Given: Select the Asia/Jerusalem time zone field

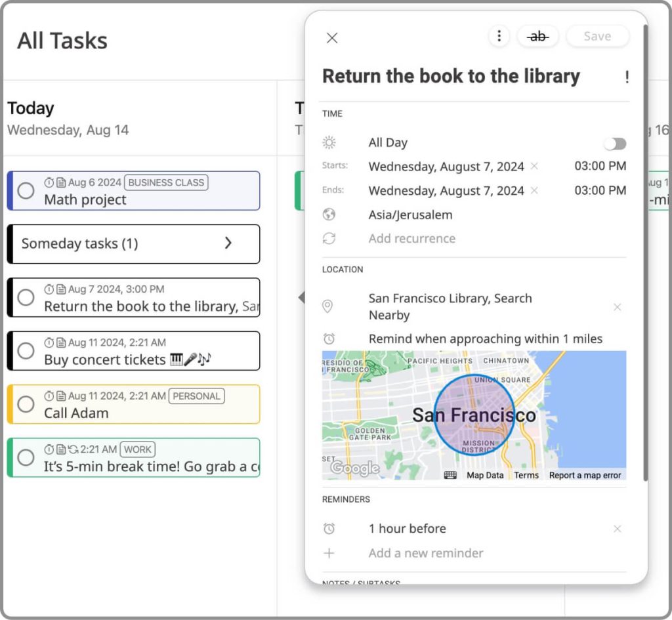Looking at the screenshot, I should click(410, 215).
